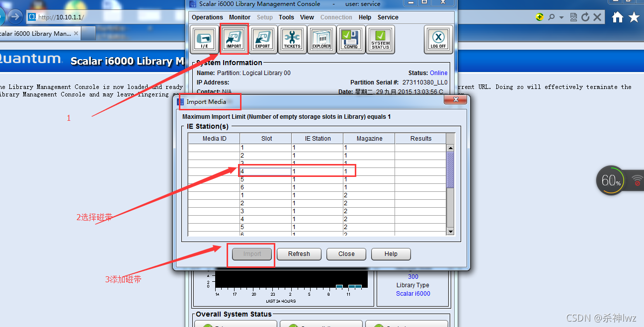This screenshot has height=327, width=644.
Task: Click the Help button in Import Media dialog
Action: pos(391,254)
